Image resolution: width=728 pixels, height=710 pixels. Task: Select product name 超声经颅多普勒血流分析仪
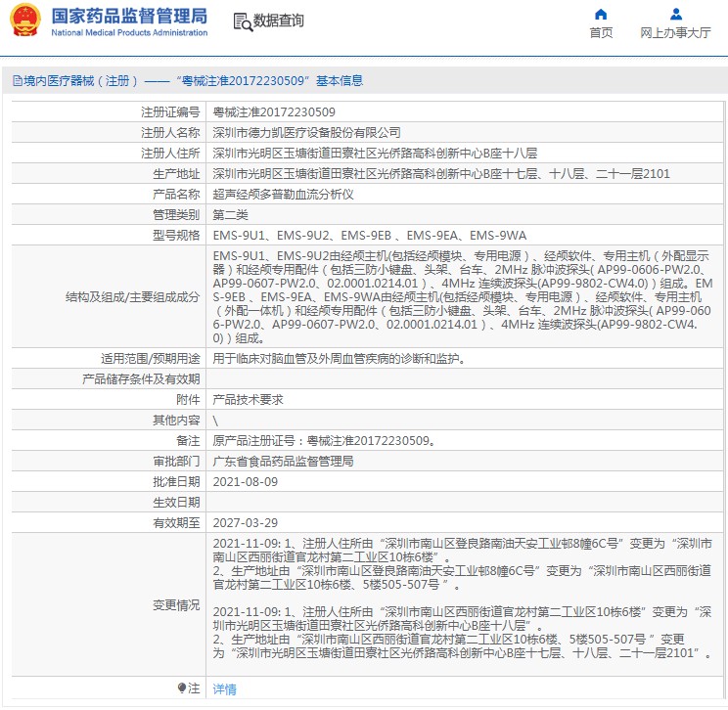283,194
